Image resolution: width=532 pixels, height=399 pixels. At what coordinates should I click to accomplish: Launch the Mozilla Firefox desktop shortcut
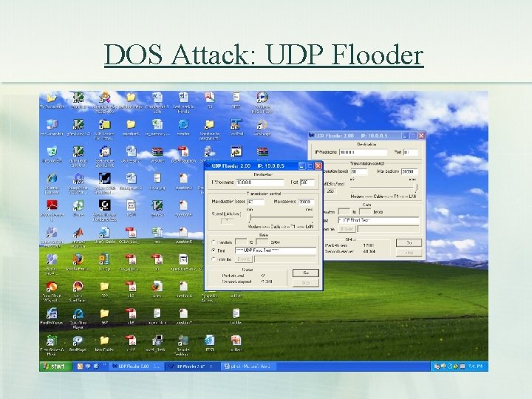coord(78,262)
